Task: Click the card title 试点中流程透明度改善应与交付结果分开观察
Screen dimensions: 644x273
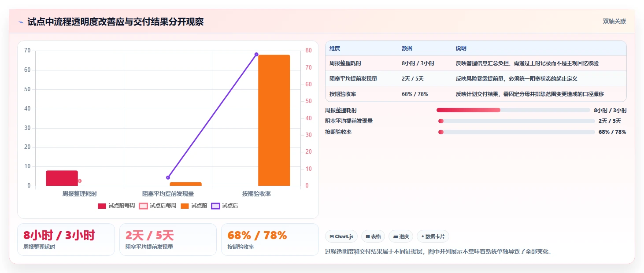Action: (x=115, y=22)
